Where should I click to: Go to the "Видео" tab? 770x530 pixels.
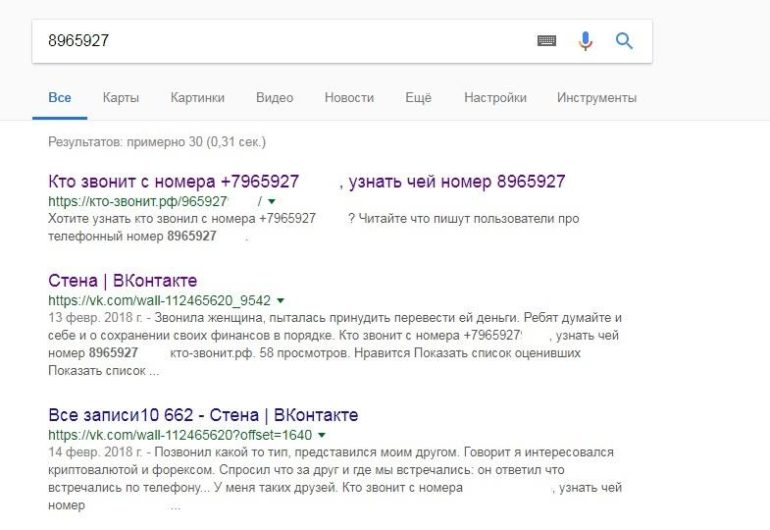(x=275, y=98)
